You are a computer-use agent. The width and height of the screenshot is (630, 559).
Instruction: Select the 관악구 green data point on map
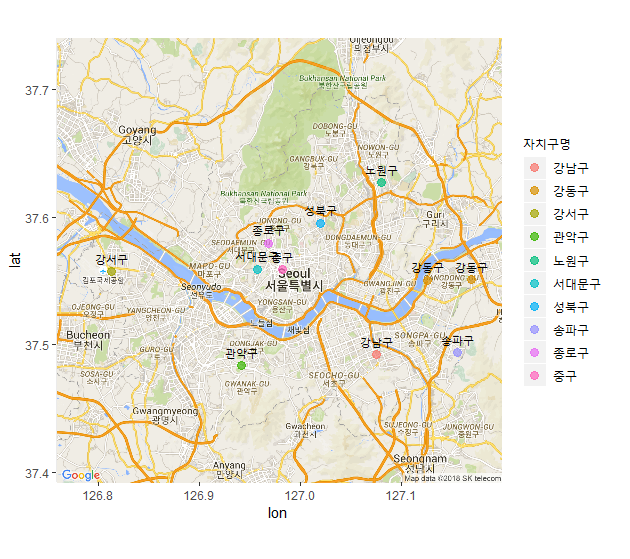coord(241,365)
